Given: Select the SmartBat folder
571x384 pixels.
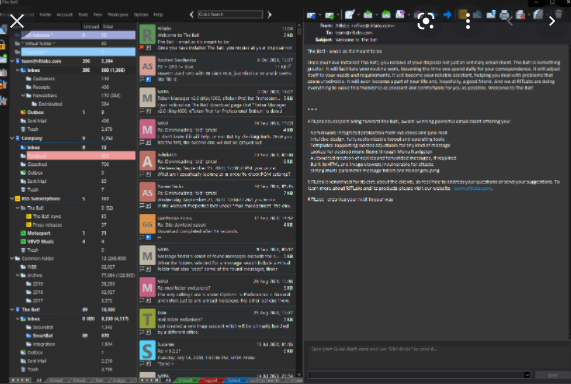Looking at the screenshot, I should point(43,336).
